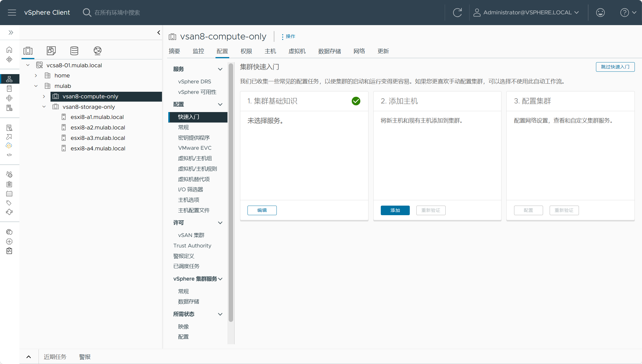The height and width of the screenshot is (364, 642).
Task: Switch to Storage inventory view icon
Action: (x=74, y=51)
